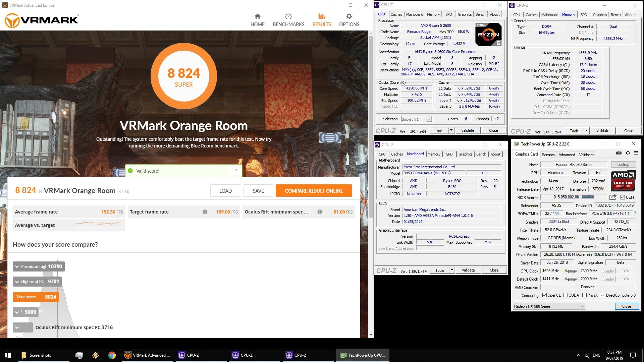This screenshot has width=644, height=362.
Task: Open Radeon RX 580 Series GPU selector
Action: (x=549, y=306)
